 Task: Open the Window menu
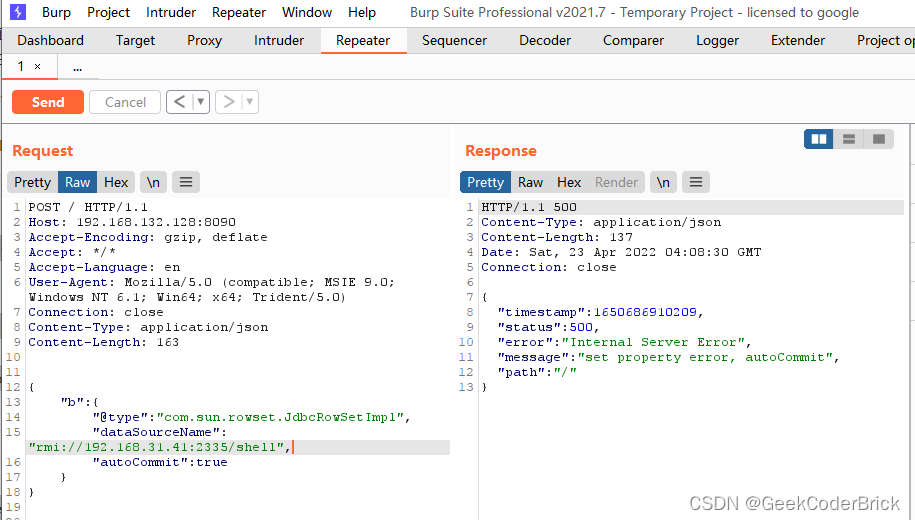[307, 12]
